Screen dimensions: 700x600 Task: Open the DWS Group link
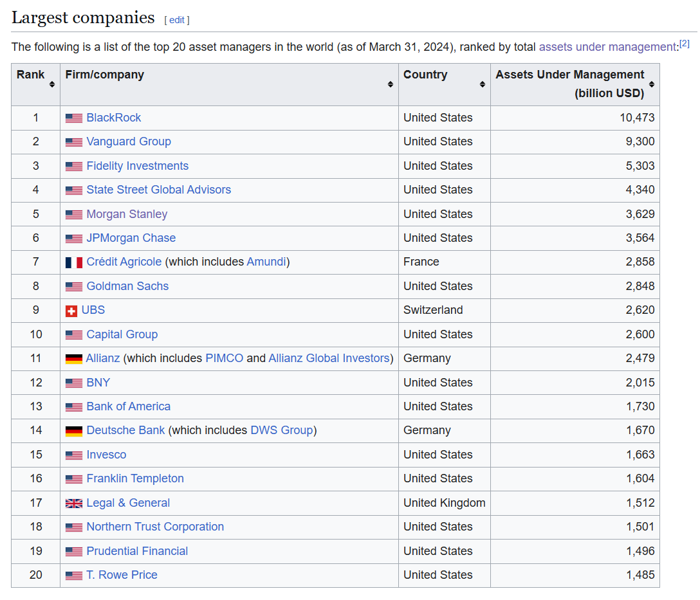[x=282, y=430]
